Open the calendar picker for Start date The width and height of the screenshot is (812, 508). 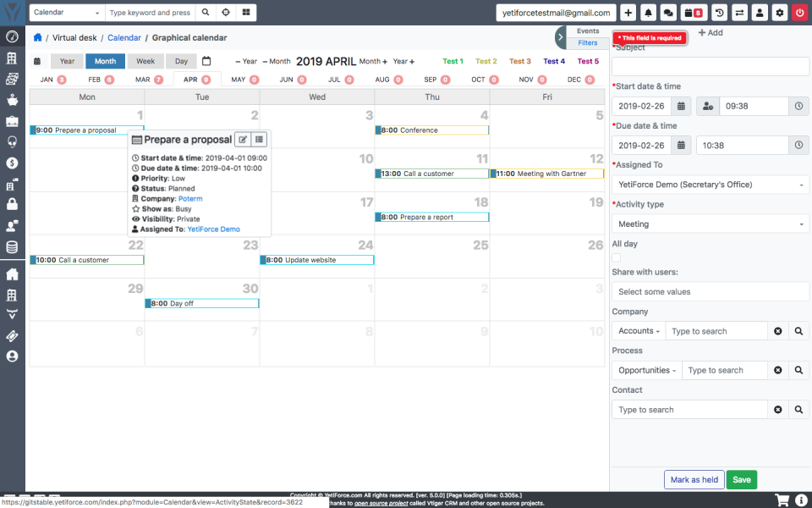pyautogui.click(x=680, y=108)
